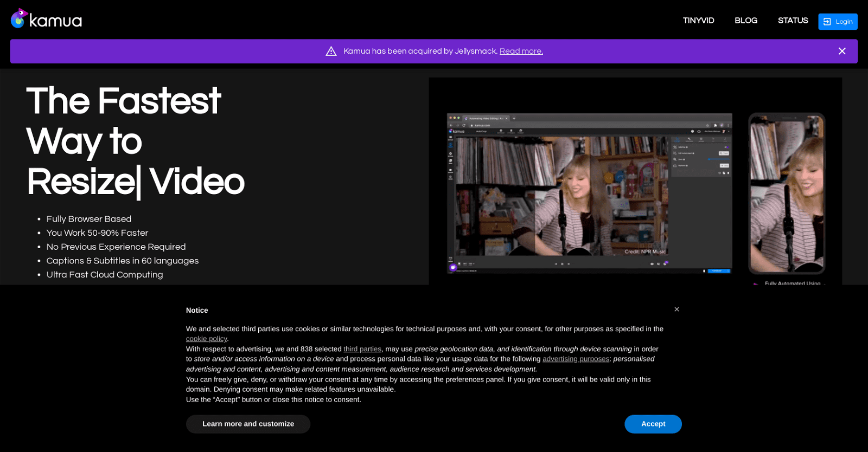Open the TINYVID navigation item
The image size is (868, 452).
click(x=698, y=21)
